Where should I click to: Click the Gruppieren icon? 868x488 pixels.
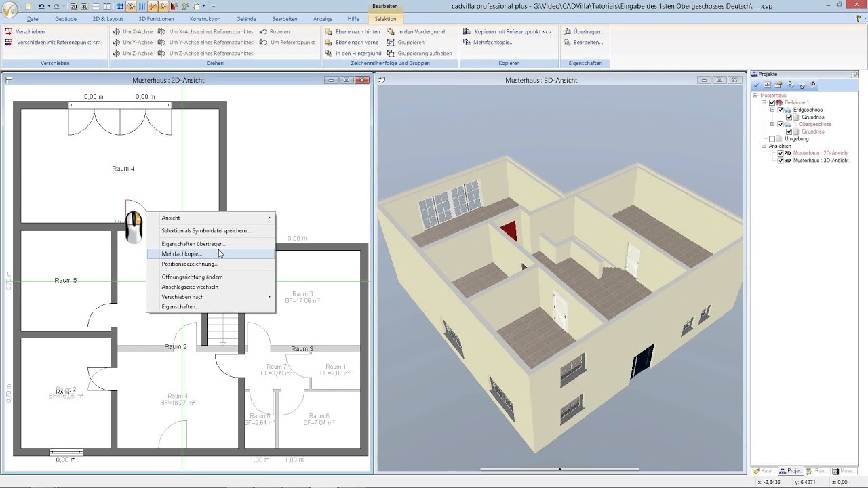pyautogui.click(x=391, y=43)
